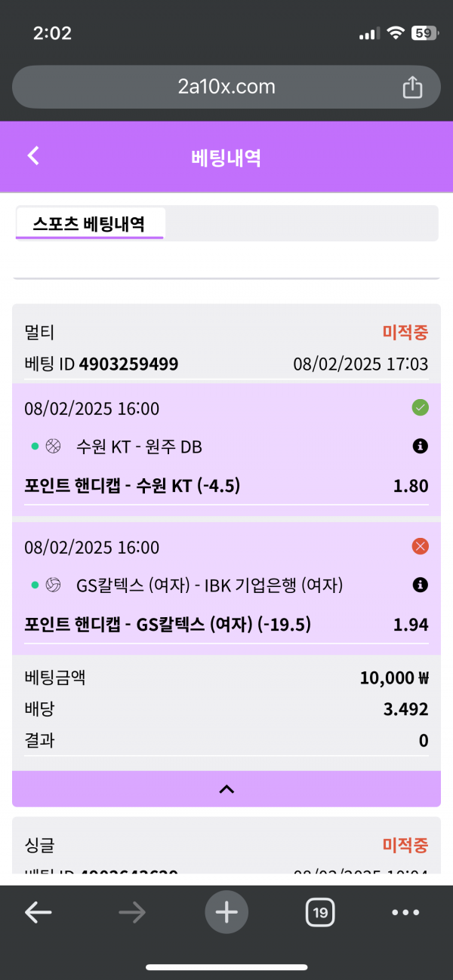The width and height of the screenshot is (453, 980).
Task: Tap the 2a10x.com address bar
Action: 226,88
